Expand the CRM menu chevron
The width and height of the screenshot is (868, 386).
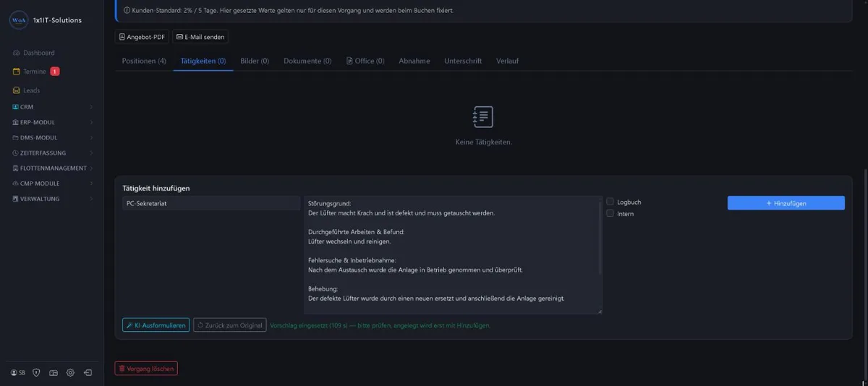tap(91, 107)
